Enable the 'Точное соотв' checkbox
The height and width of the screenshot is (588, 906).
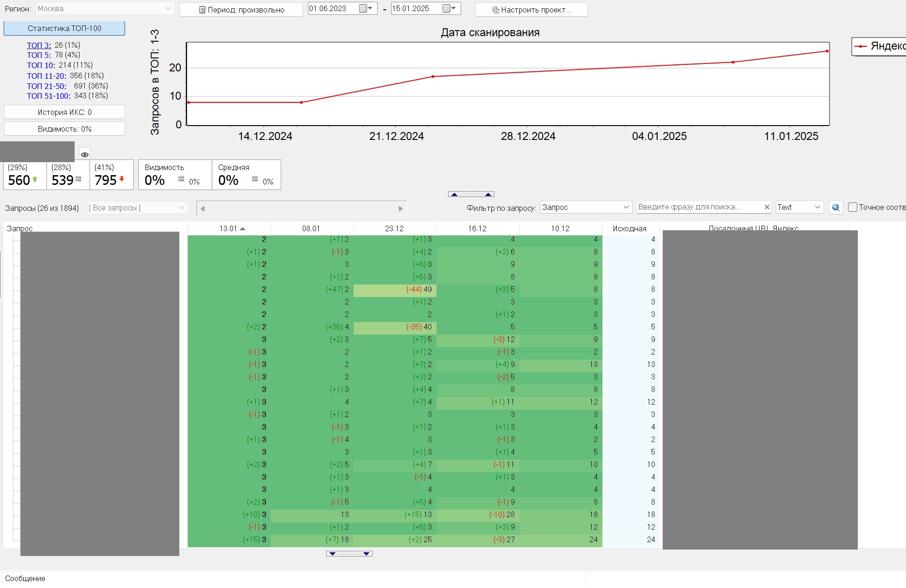(x=853, y=207)
